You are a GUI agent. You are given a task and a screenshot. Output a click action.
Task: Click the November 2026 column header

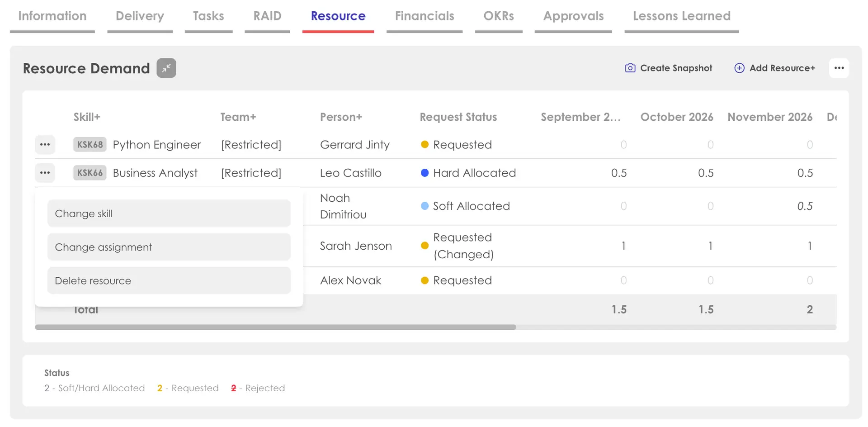(770, 117)
